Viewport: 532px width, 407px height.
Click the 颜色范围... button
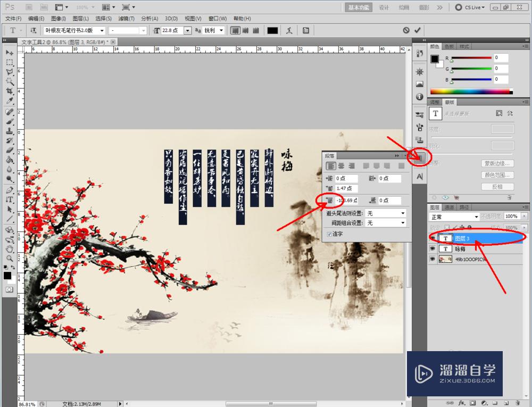coord(497,175)
